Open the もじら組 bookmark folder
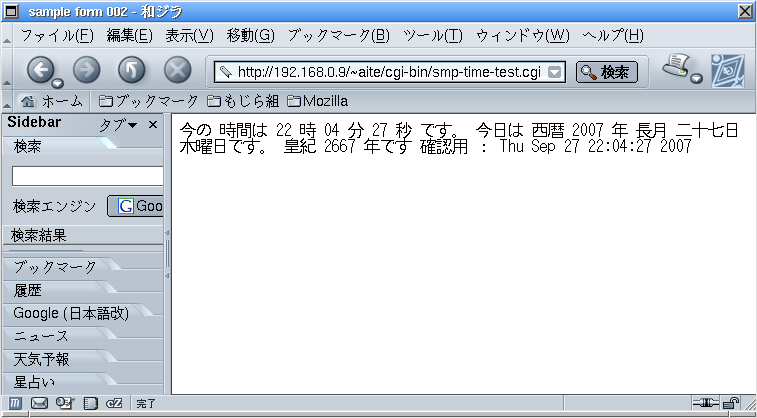Screen dimensions: 757x418 point(243,101)
